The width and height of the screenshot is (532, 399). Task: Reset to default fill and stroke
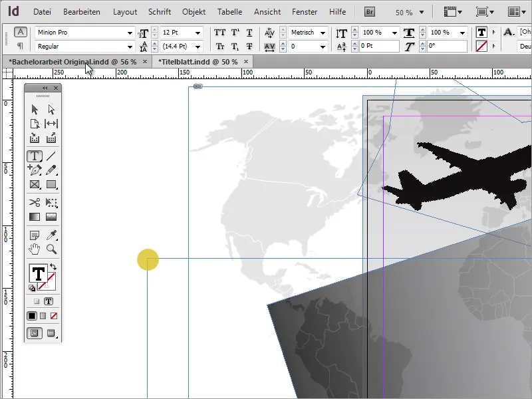coord(32,288)
